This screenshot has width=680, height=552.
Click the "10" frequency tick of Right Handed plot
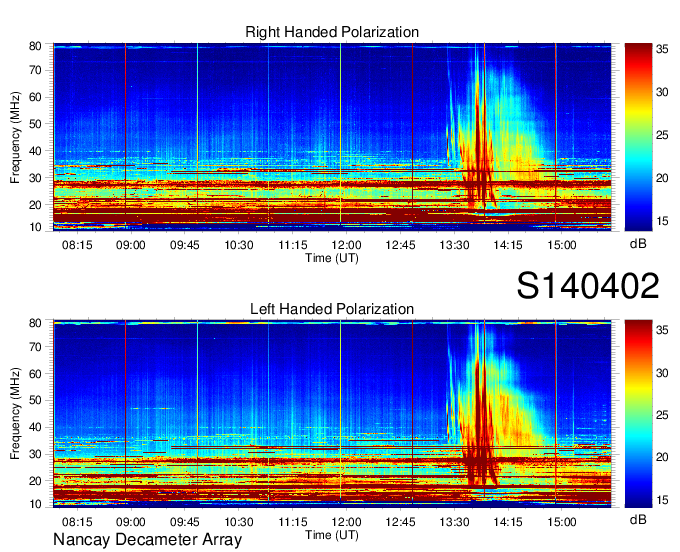coord(35,227)
